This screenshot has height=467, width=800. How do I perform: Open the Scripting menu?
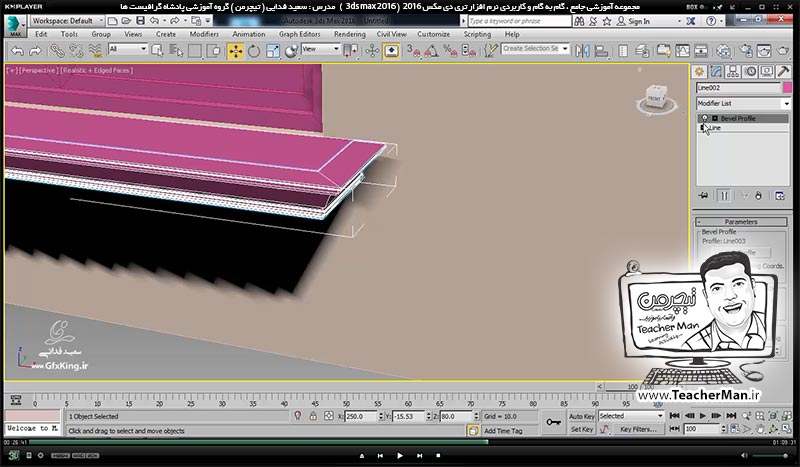pyautogui.click(x=477, y=34)
